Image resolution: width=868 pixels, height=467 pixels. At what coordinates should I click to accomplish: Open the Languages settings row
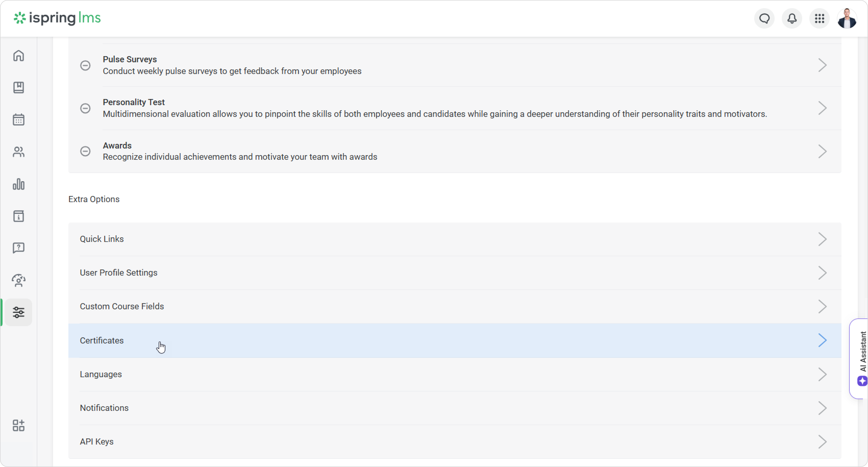click(101, 374)
